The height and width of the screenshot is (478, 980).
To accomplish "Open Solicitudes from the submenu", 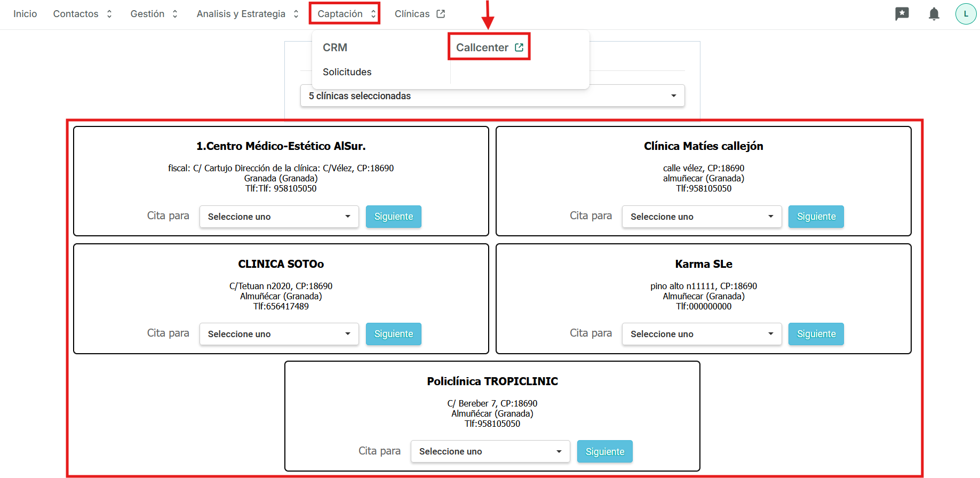I will [347, 72].
